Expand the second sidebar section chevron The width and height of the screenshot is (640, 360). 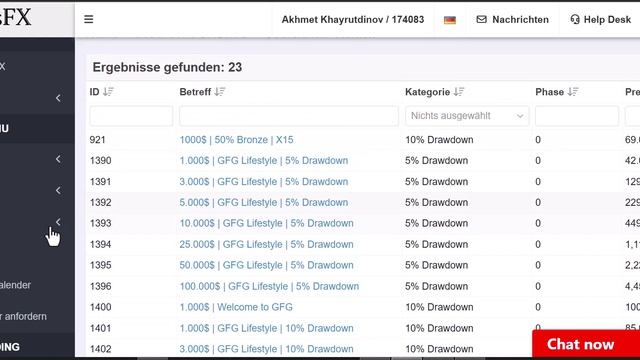[58, 159]
